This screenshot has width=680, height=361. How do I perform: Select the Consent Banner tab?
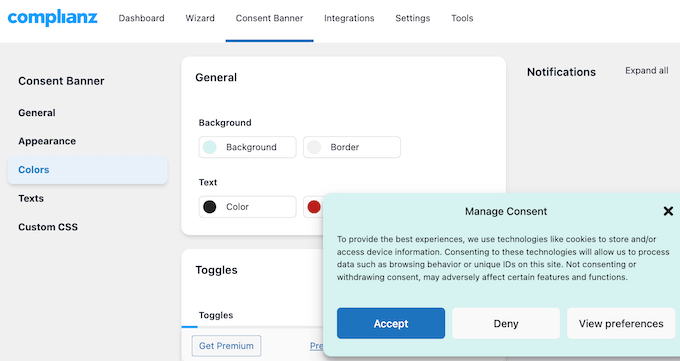point(269,18)
